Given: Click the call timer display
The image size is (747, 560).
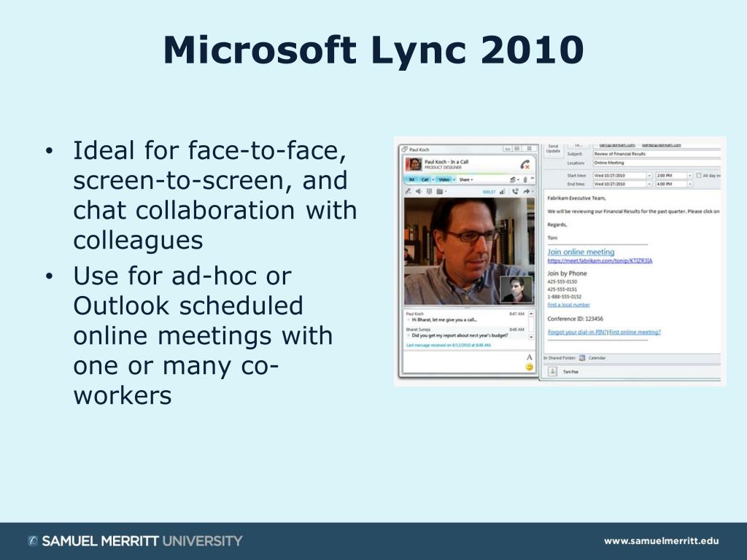Looking at the screenshot, I should 489,192.
